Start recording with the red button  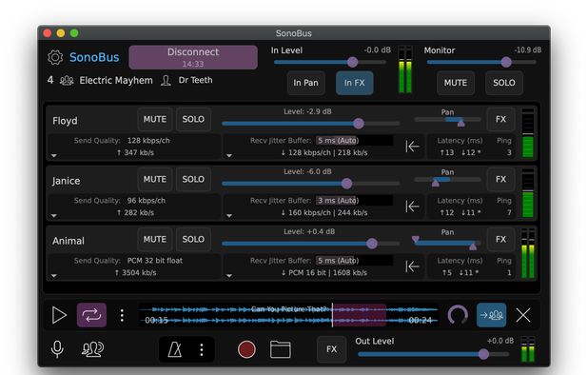pos(246,349)
